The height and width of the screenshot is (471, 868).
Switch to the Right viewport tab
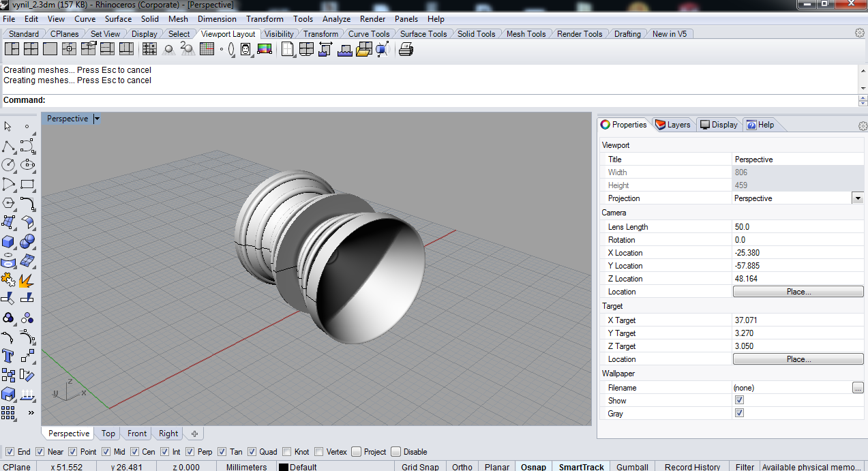click(x=168, y=434)
